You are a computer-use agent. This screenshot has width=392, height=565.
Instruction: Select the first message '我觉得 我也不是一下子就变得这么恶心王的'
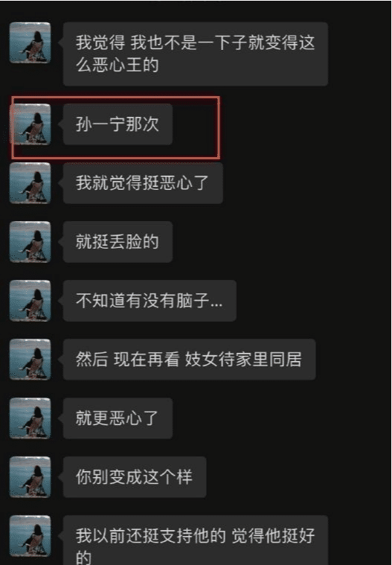pos(196,54)
